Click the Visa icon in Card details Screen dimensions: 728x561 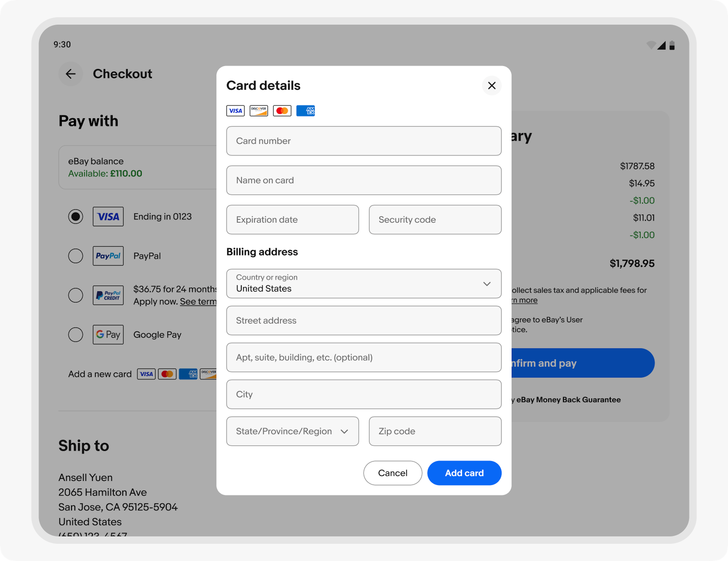(235, 111)
